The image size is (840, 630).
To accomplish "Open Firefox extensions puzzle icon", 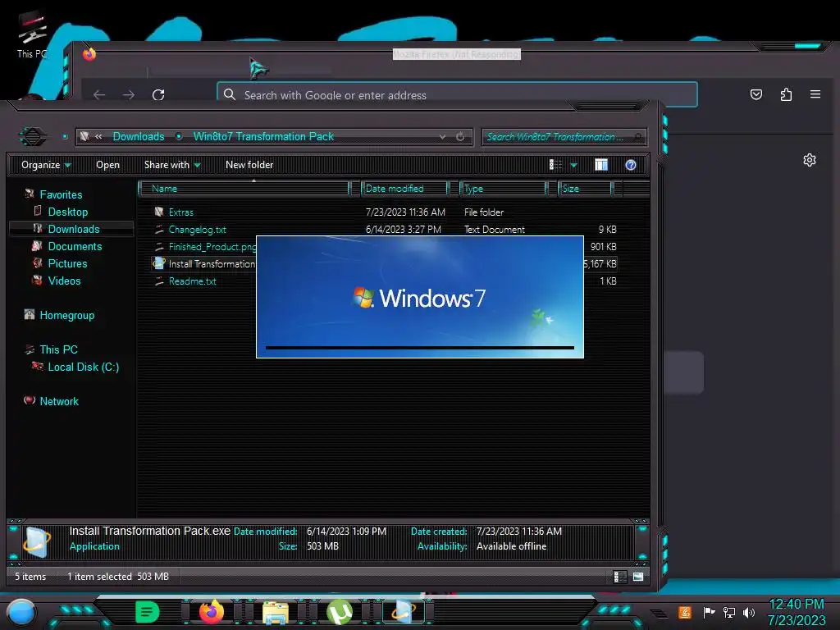I will 786,95.
